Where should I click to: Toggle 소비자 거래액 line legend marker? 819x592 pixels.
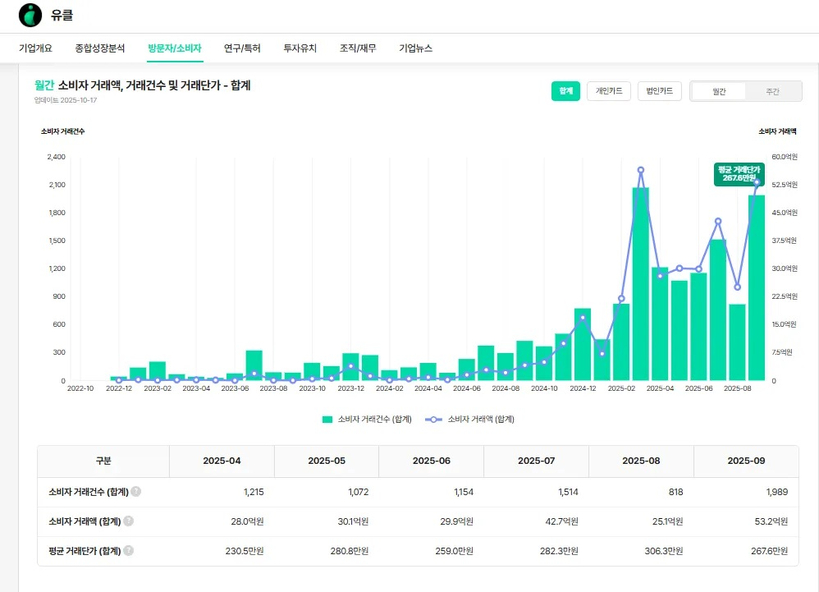click(434, 420)
